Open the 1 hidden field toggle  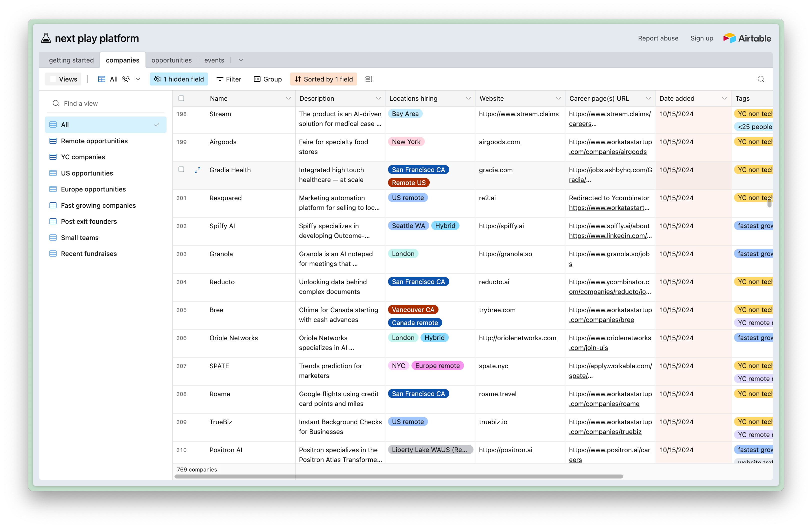(x=179, y=79)
